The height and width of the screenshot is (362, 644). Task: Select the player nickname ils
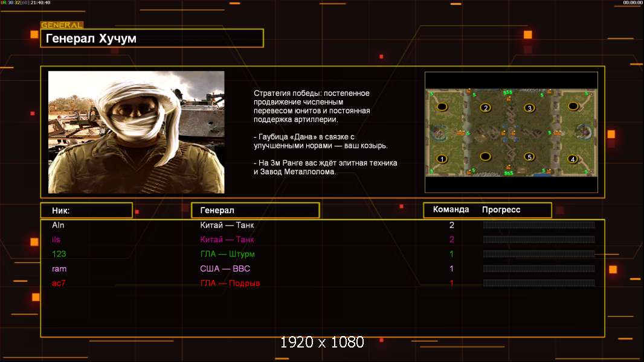pos(56,240)
